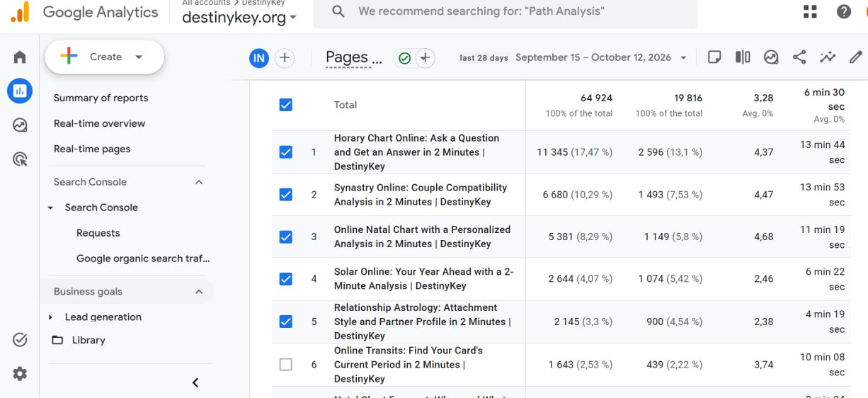Viewport: 868px width, 398px height.
Task: Click the Create button
Action: click(x=104, y=57)
